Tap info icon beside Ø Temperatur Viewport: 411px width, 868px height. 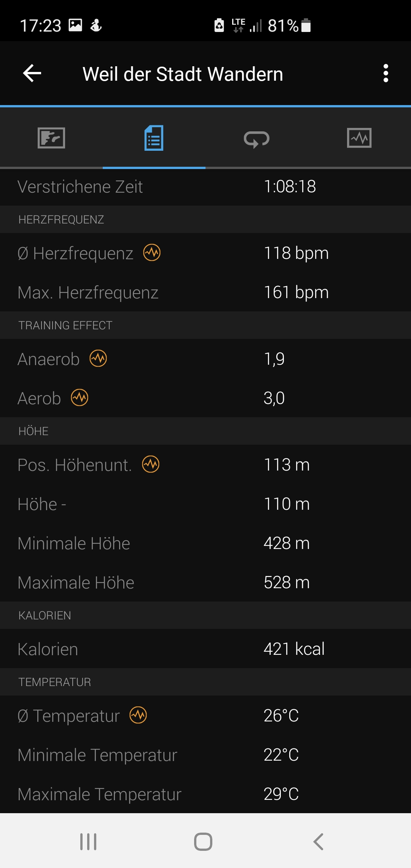138,715
